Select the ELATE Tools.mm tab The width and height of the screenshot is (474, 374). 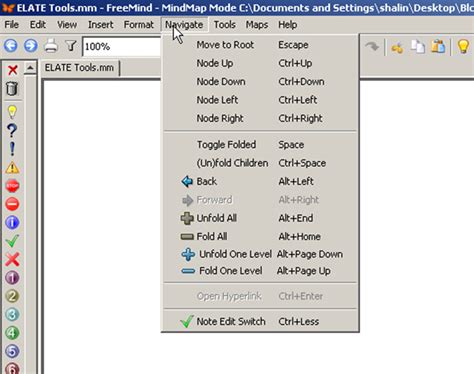tap(79, 68)
